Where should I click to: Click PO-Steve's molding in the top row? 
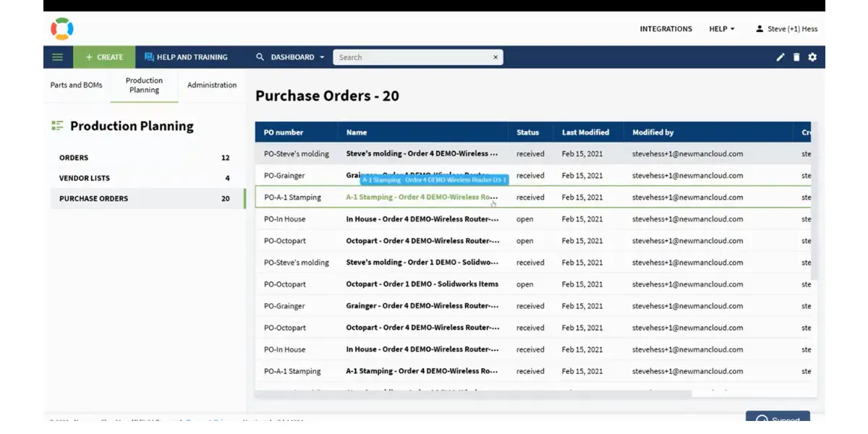[296, 154]
